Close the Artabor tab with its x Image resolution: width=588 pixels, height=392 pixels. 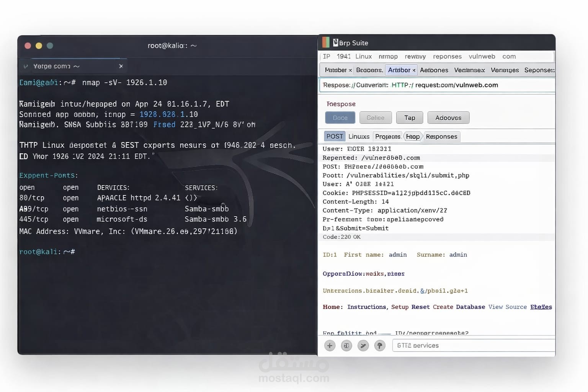tap(413, 70)
